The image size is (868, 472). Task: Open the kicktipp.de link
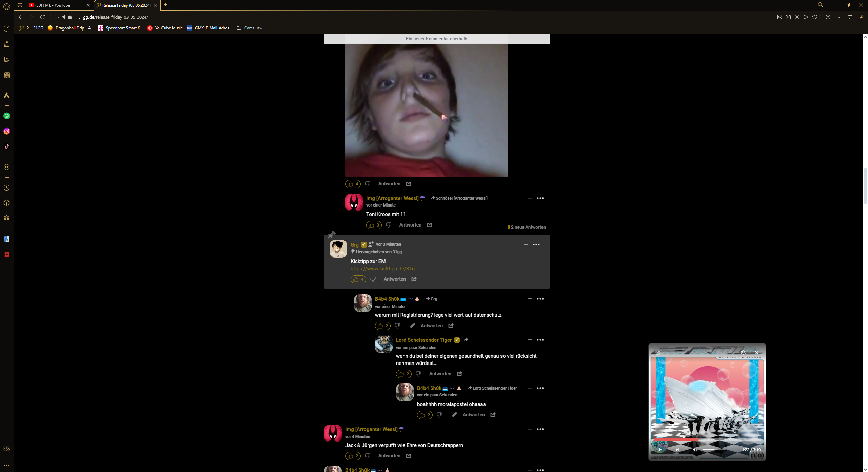tap(384, 269)
